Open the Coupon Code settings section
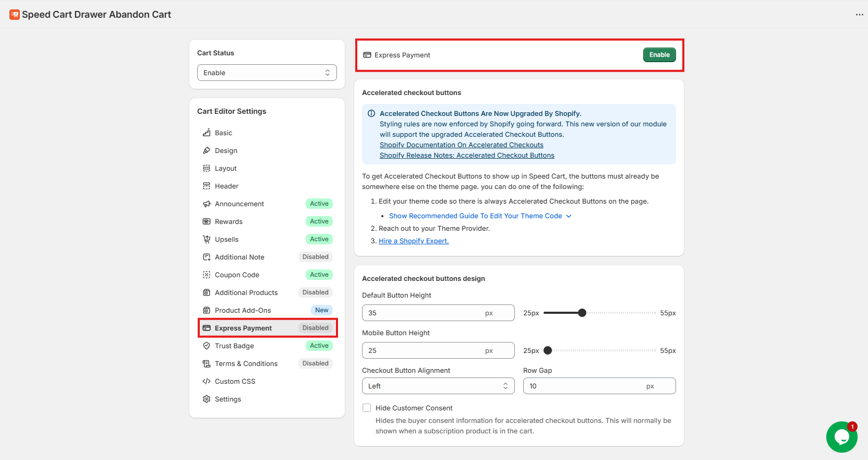868x460 pixels. 237,275
